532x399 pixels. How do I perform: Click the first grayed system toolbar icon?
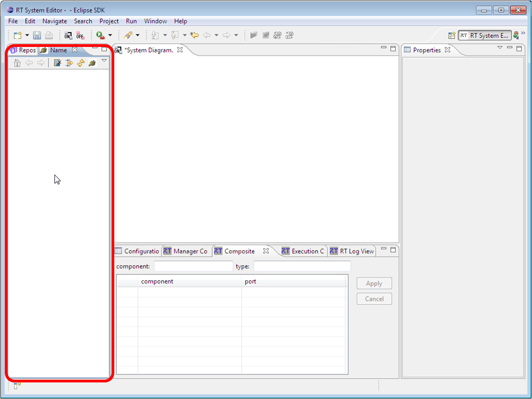click(254, 35)
